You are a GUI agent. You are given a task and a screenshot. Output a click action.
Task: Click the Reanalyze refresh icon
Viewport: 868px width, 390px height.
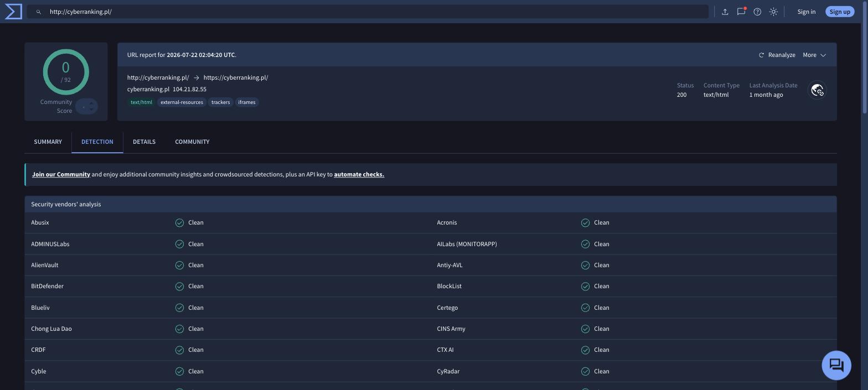[761, 55]
